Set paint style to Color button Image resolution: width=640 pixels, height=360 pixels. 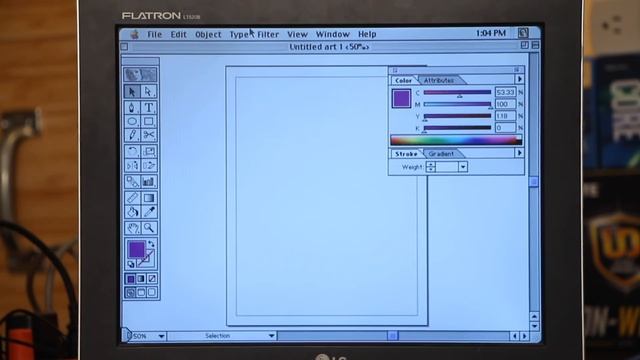pos(130,279)
